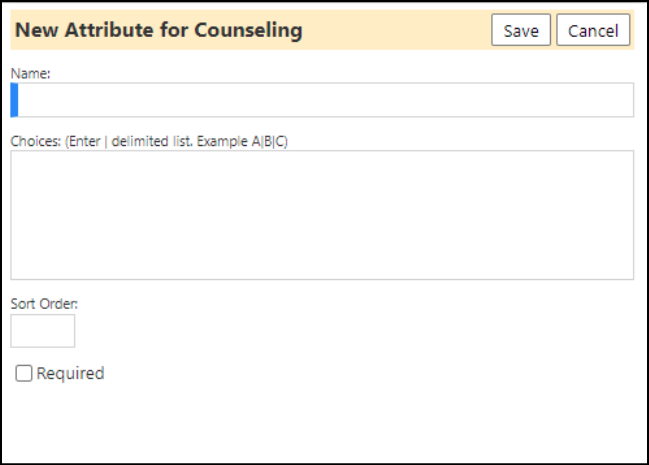This screenshot has width=649, height=465.
Task: Click the blue cursor marker in Name field
Action: pos(14,100)
